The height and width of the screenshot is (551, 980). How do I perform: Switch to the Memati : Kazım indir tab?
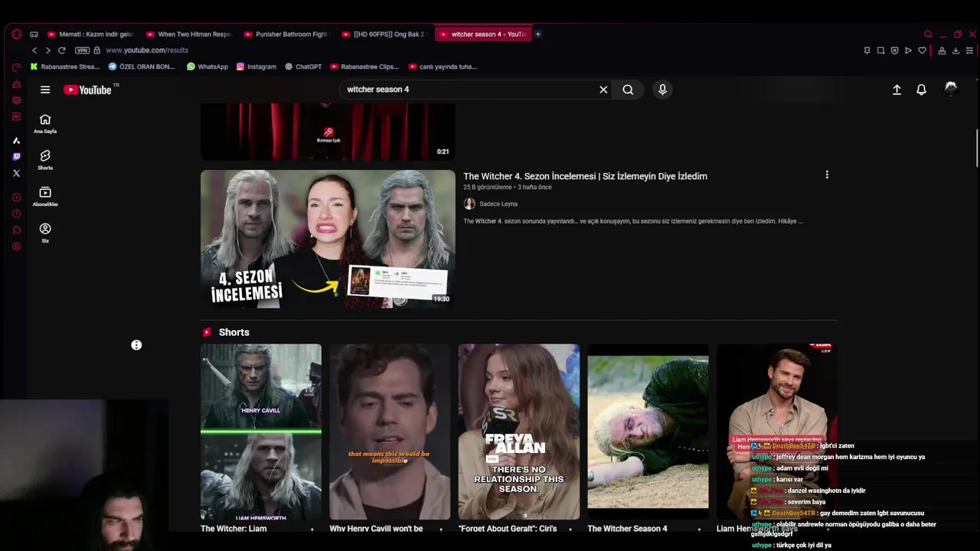[x=90, y=34]
